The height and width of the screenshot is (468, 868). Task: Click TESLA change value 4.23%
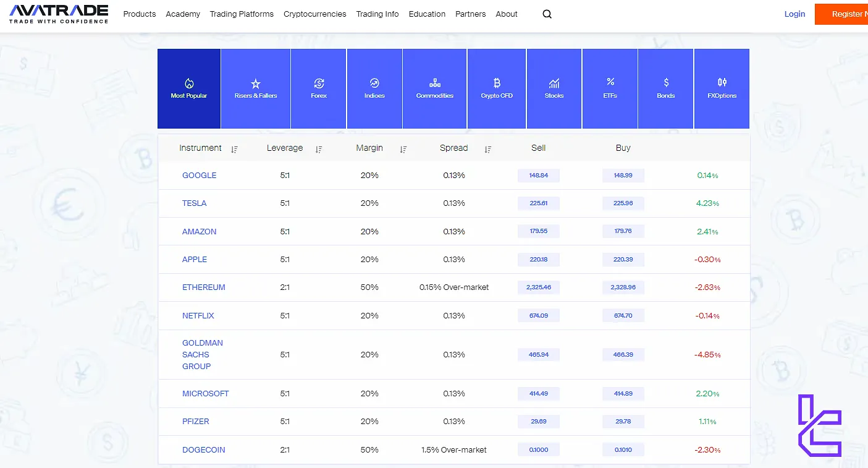click(x=707, y=203)
